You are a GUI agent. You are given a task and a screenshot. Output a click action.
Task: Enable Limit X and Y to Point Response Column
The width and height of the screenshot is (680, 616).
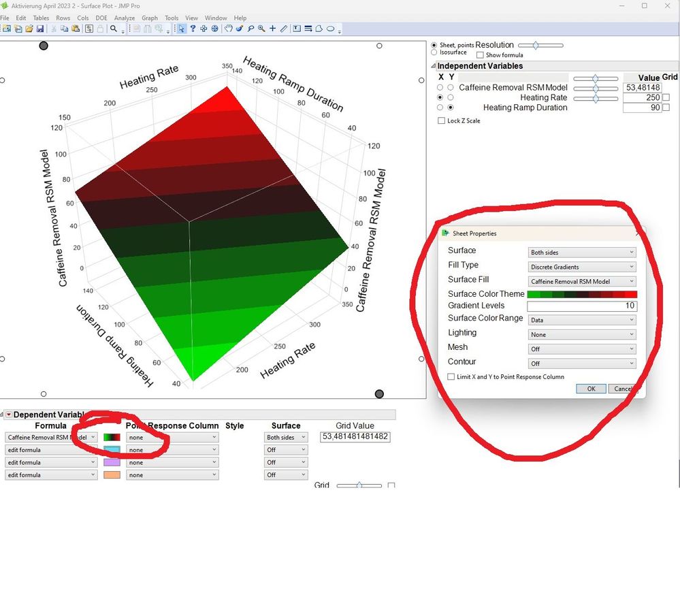(451, 376)
